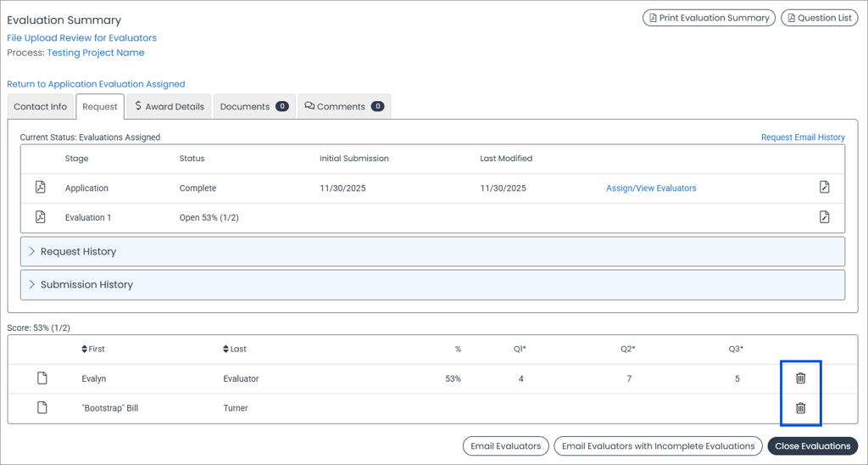Screen dimensions: 868x465
Task: Open File Upload Review for Evaluators link
Action: (x=82, y=37)
